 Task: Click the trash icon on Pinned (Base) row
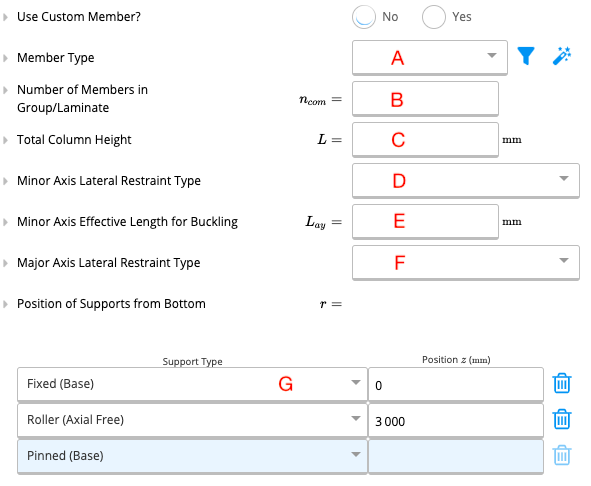562,455
